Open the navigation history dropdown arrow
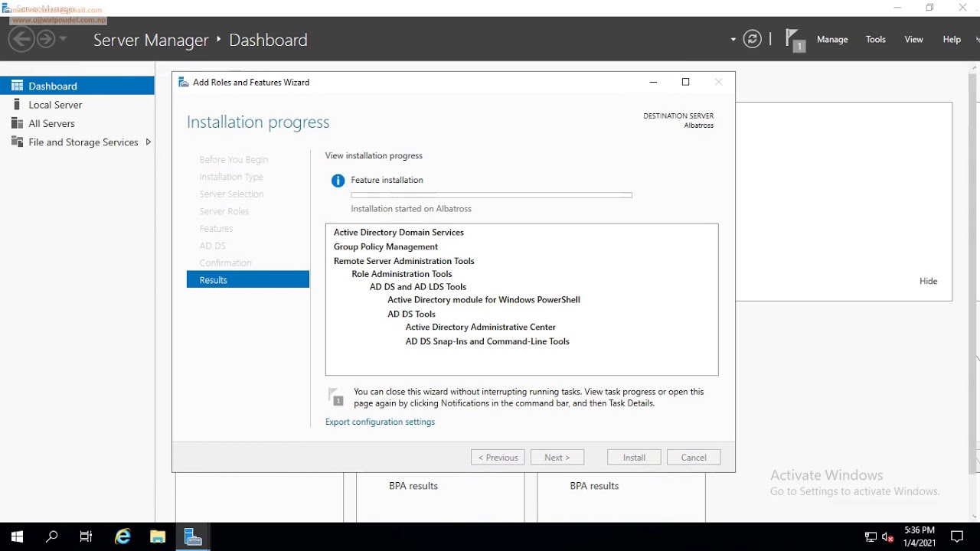 coord(63,39)
